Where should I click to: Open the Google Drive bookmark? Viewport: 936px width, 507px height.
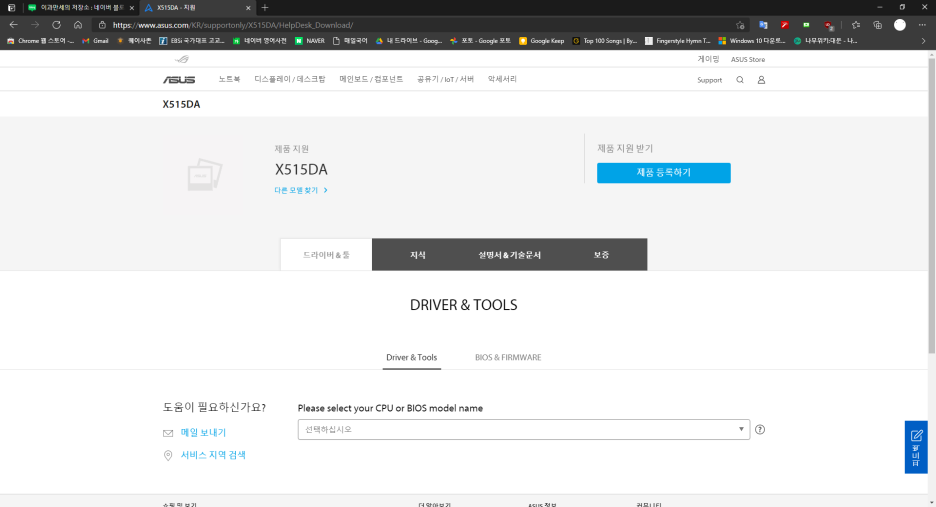tap(409, 41)
